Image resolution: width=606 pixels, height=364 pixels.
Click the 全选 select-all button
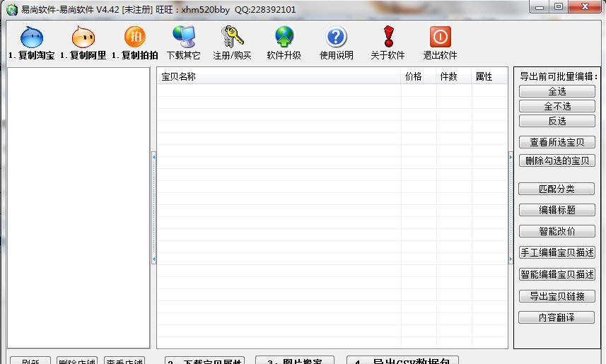[x=557, y=91]
